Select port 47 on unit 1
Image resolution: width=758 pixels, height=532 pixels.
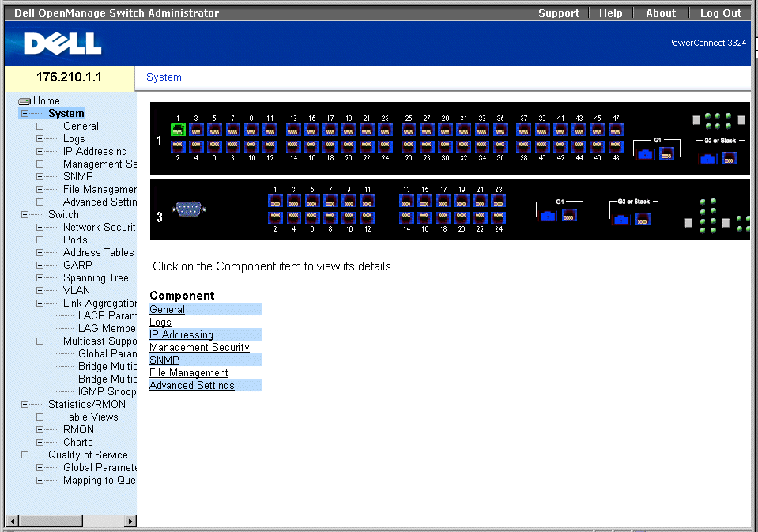616,130
